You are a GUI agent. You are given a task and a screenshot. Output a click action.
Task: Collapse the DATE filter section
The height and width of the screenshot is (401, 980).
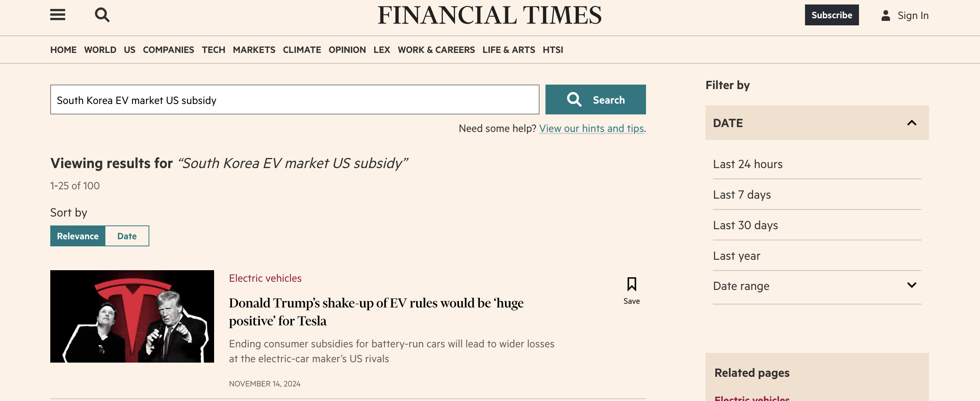click(x=911, y=123)
